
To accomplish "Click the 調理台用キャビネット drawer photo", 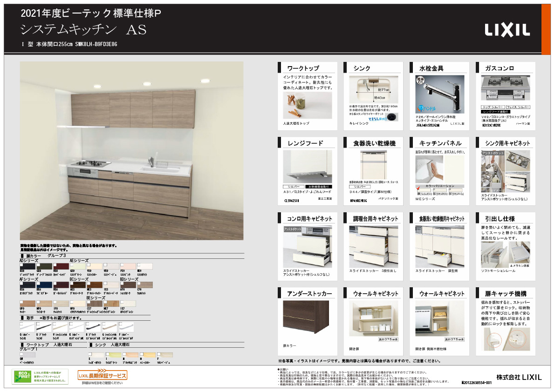I will click(373, 247).
